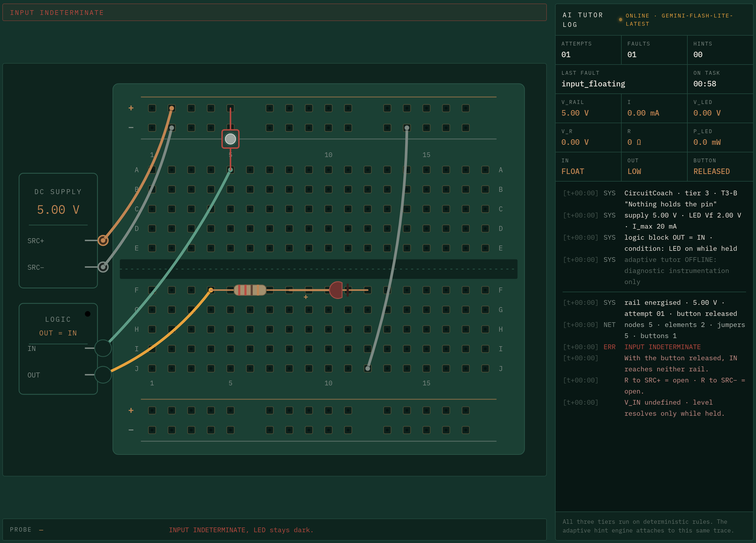Click the 'OUT = IN' logic label
The height and width of the screenshot is (543, 756).
coord(58,333)
